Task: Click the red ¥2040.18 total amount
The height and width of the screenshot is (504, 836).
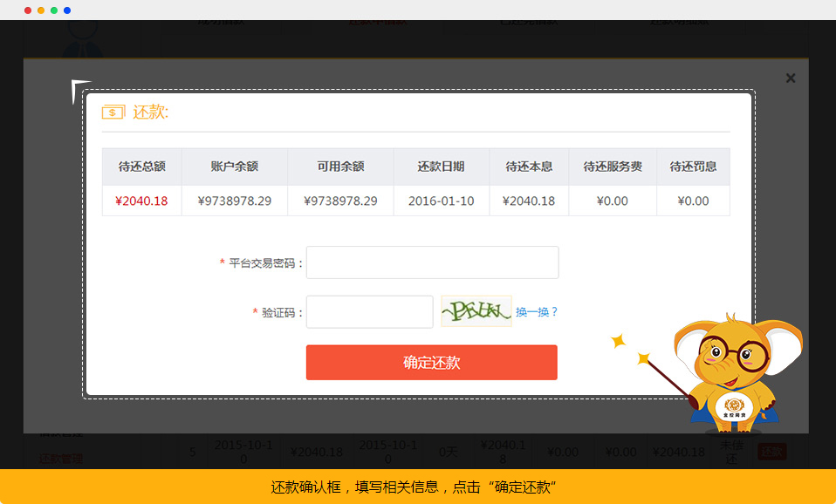Action: click(141, 201)
